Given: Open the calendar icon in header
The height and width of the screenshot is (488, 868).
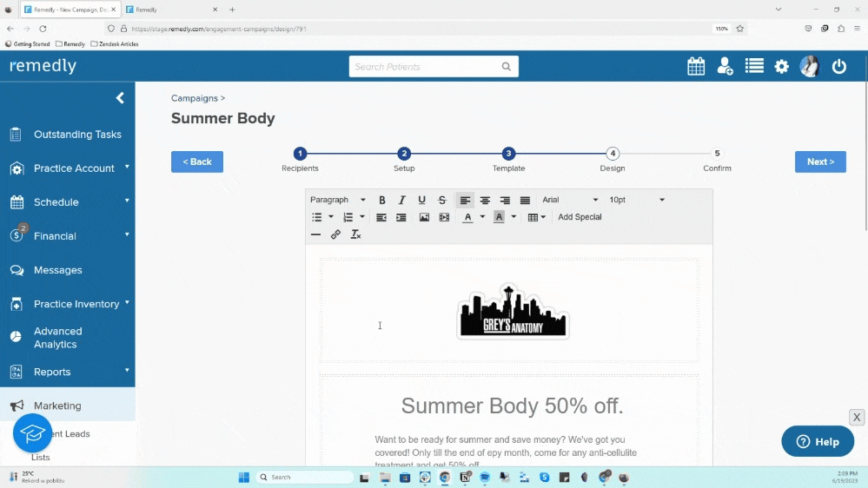Looking at the screenshot, I should click(x=696, y=66).
